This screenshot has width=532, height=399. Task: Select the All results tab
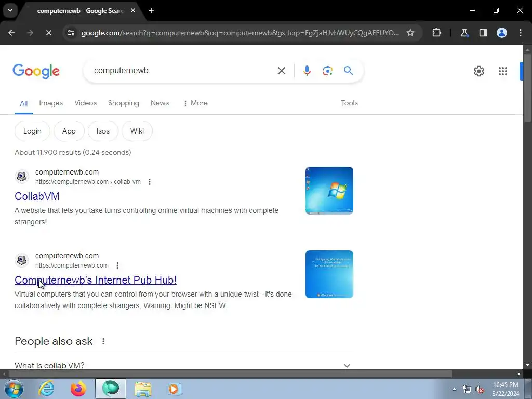click(x=23, y=103)
